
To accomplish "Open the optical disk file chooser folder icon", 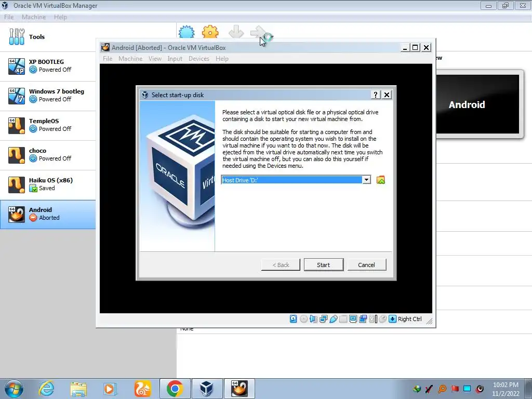I will click(381, 180).
